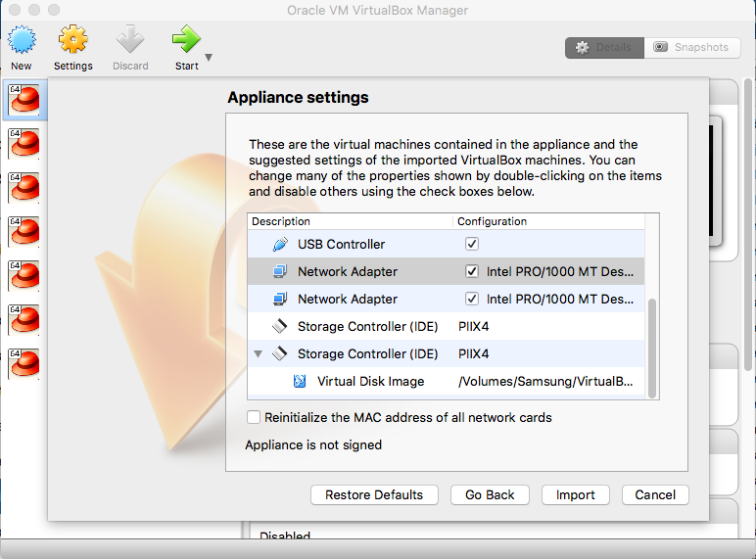
Task: Click the Virtual Disk Image icon
Action: (x=300, y=381)
